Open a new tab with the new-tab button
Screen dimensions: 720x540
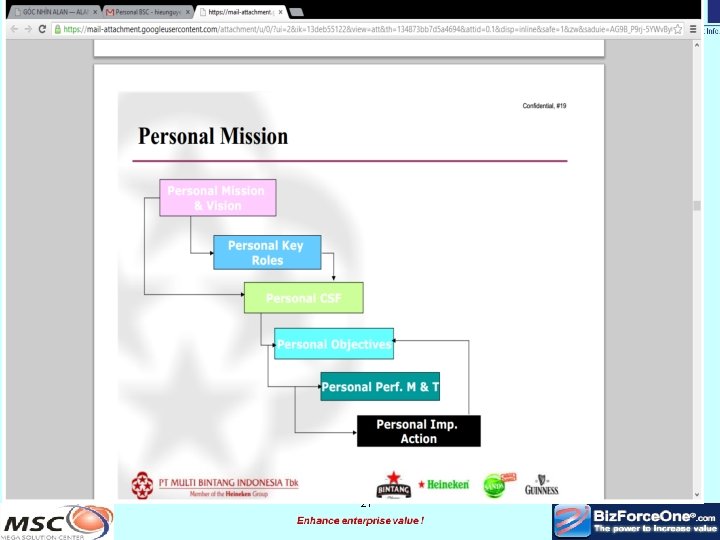(297, 12)
